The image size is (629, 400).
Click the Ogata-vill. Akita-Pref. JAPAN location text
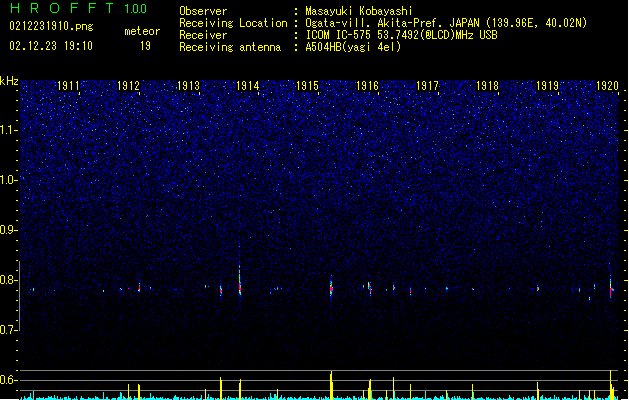click(x=446, y=23)
